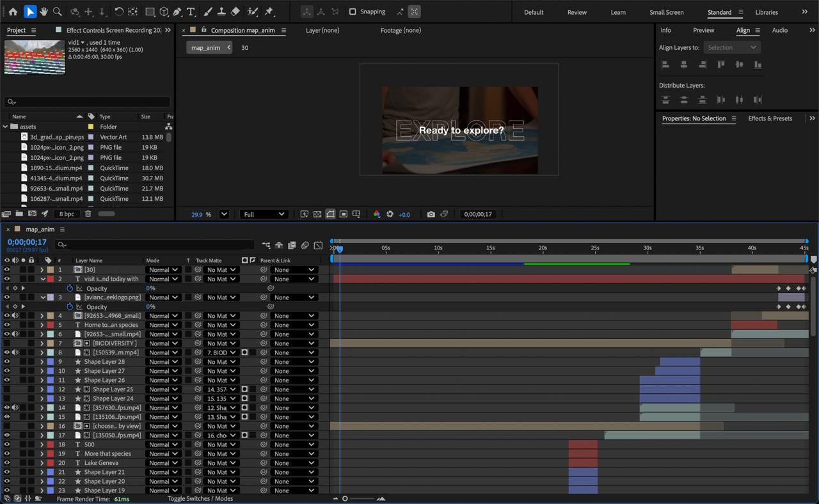Toggle visibility of Shape Layer 28

click(7, 362)
